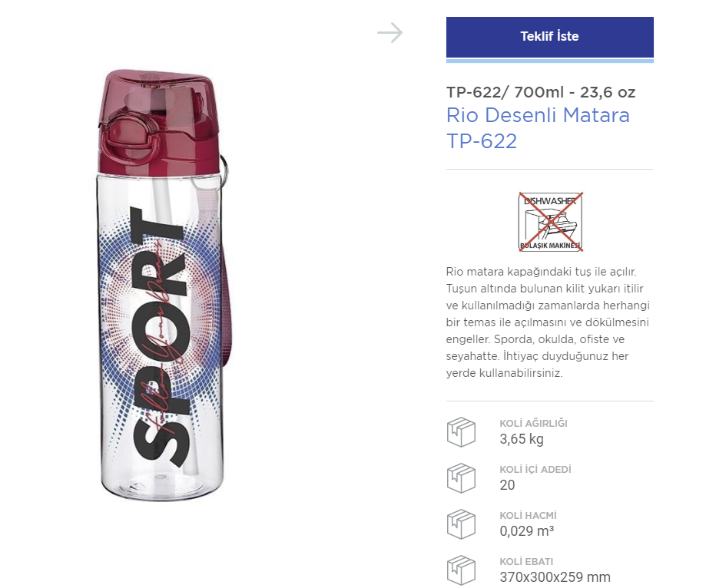Click the not dishwasher-safe icon
This screenshot has height=588, width=706.
pos(550,222)
